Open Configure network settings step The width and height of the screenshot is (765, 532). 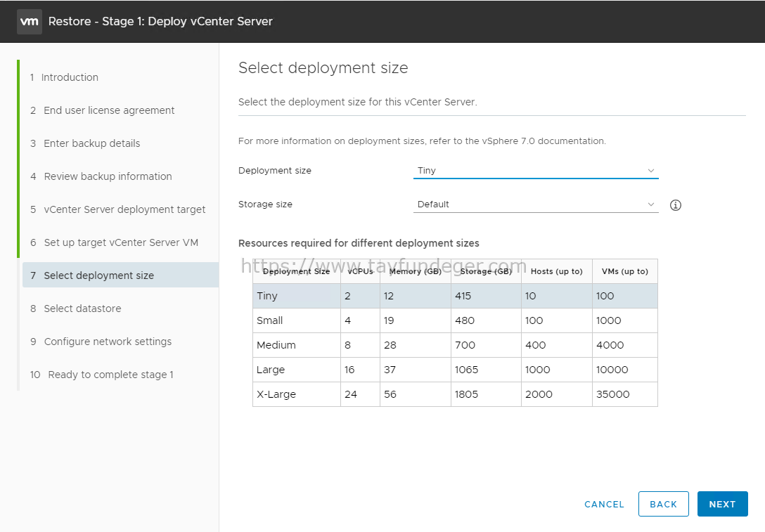pyautogui.click(x=101, y=342)
